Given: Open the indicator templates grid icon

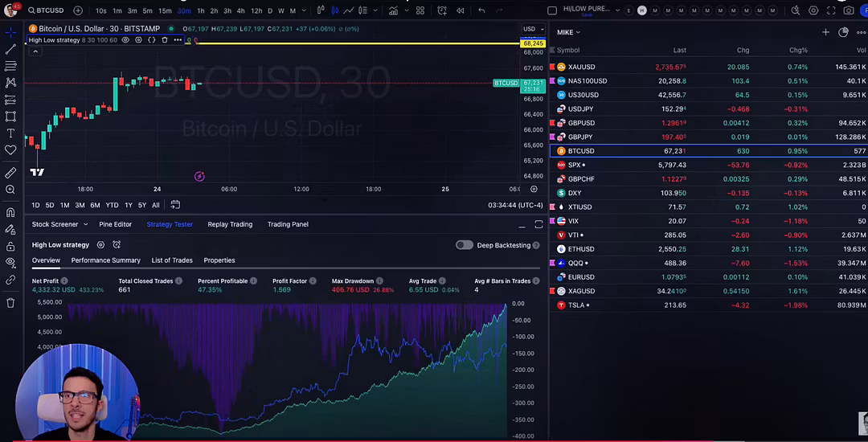Looking at the screenshot, I should (420, 10).
